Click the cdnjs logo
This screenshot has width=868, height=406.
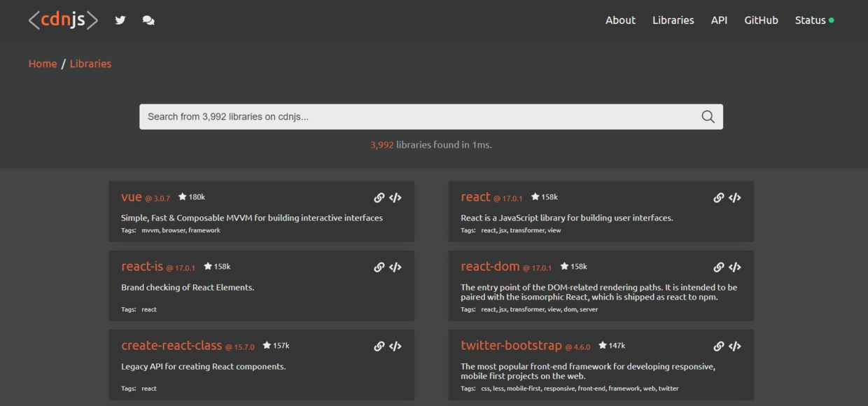[x=63, y=20]
